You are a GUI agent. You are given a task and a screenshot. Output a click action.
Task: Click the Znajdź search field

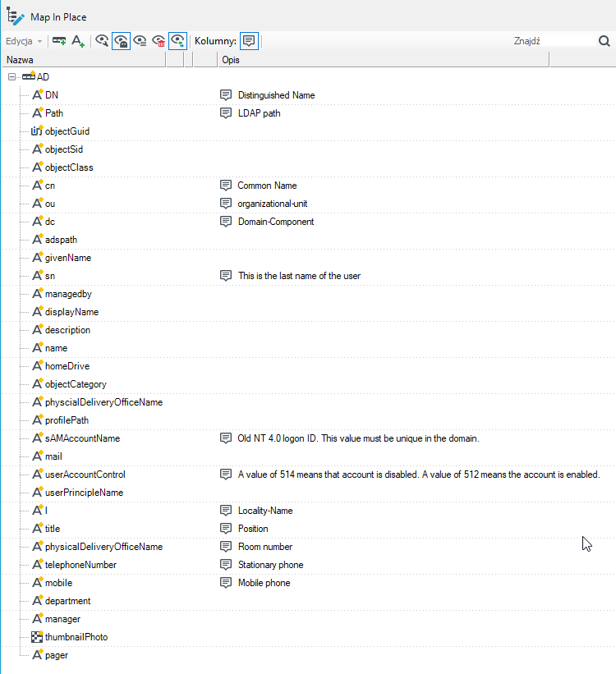tap(553, 41)
